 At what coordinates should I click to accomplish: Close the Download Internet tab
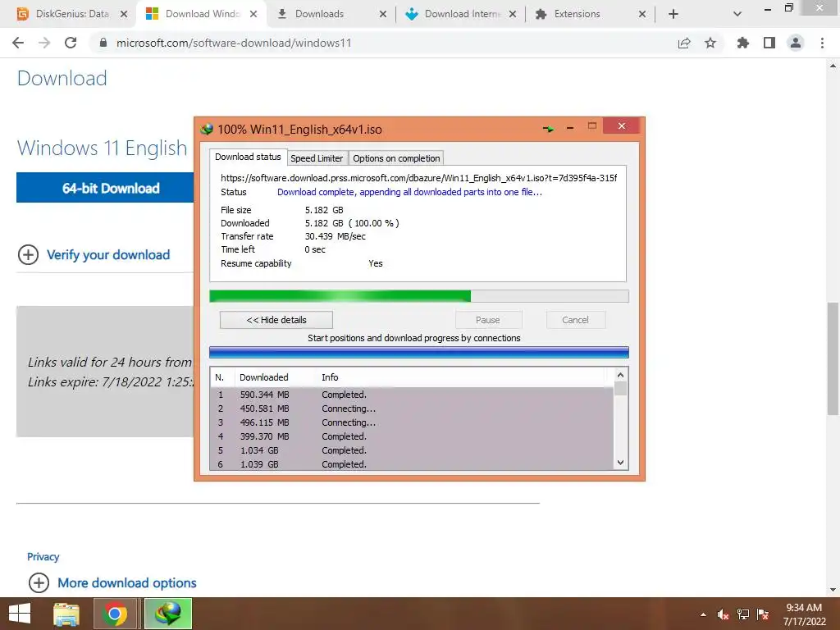click(513, 14)
